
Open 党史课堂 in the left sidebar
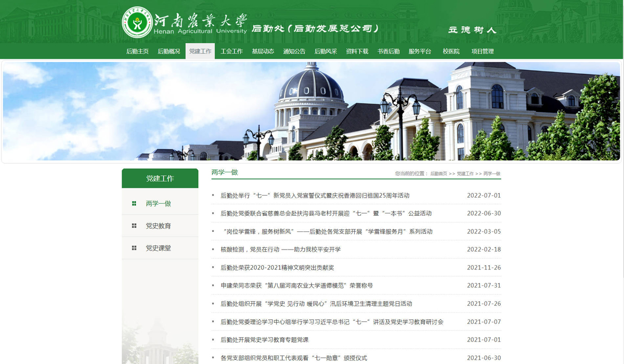pos(158,248)
